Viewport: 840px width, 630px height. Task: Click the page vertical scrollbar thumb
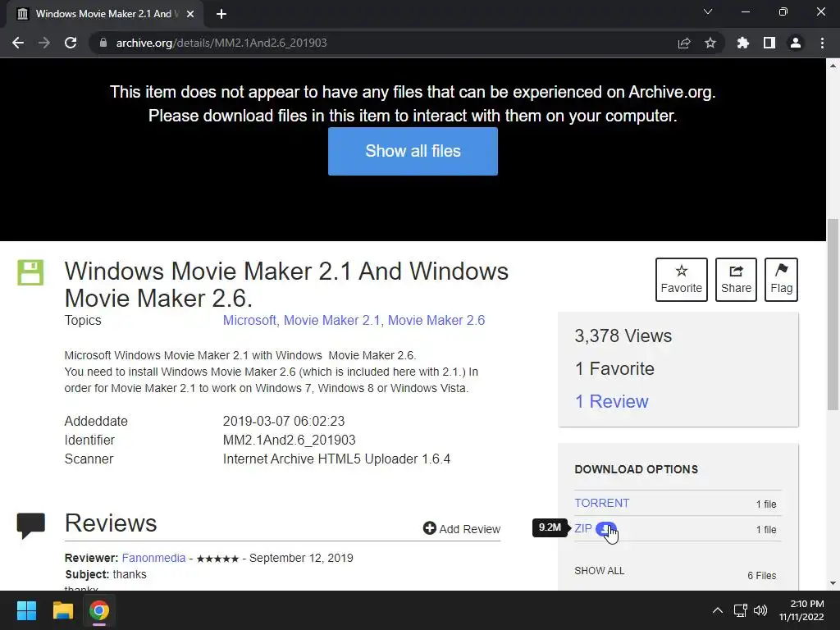(x=833, y=314)
